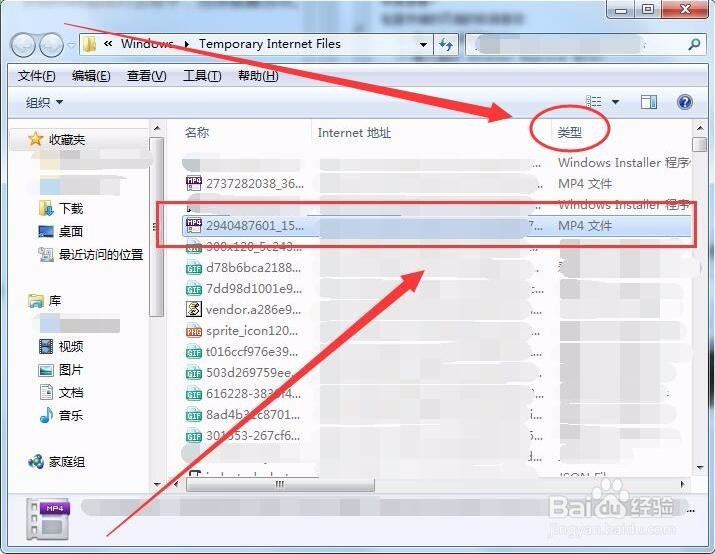
Task: Expand the view options dropdown arrow
Action: [x=615, y=102]
